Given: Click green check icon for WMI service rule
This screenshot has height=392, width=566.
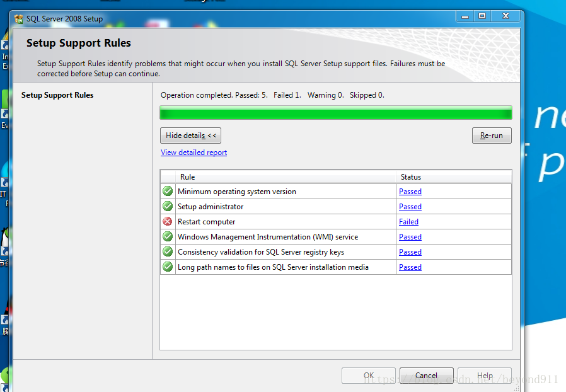Looking at the screenshot, I should 168,237.
